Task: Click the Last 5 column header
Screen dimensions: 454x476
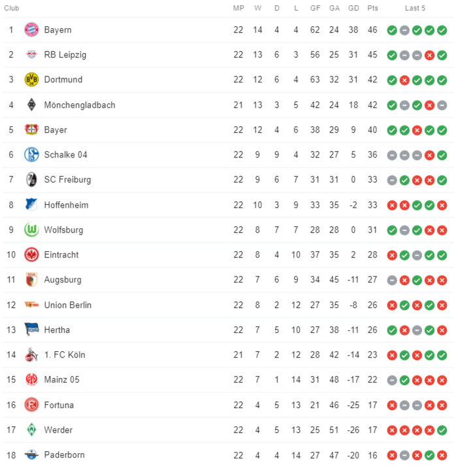Action: pyautogui.click(x=415, y=8)
